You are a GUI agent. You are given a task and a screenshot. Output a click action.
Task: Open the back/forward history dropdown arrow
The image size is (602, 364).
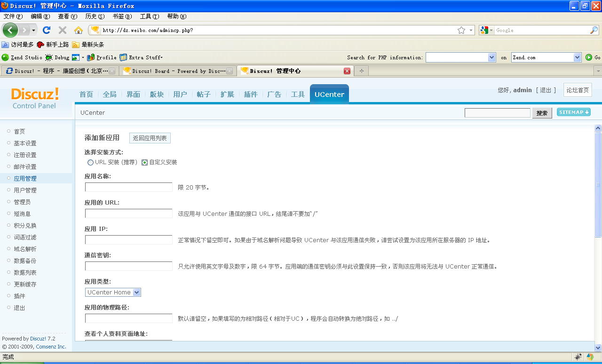34,30
